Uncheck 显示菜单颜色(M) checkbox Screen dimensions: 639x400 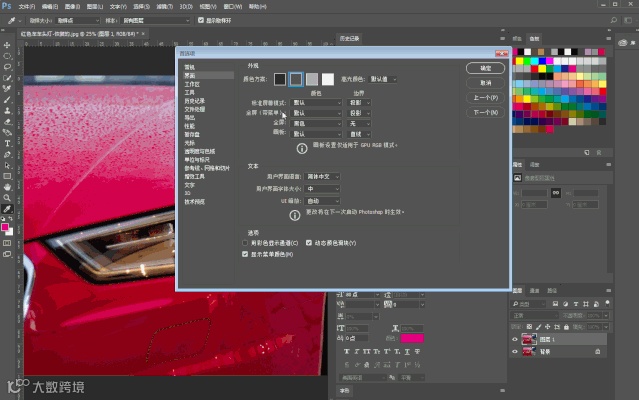coord(245,254)
